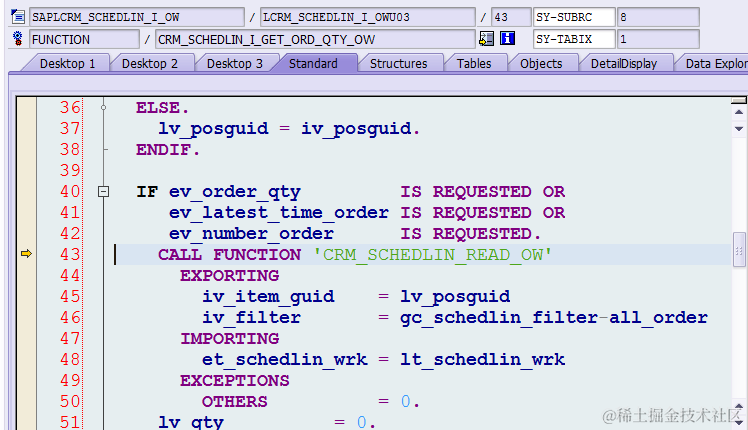Click line number 36 in the gutter
Image resolution: width=748 pixels, height=430 pixels.
tap(70, 107)
